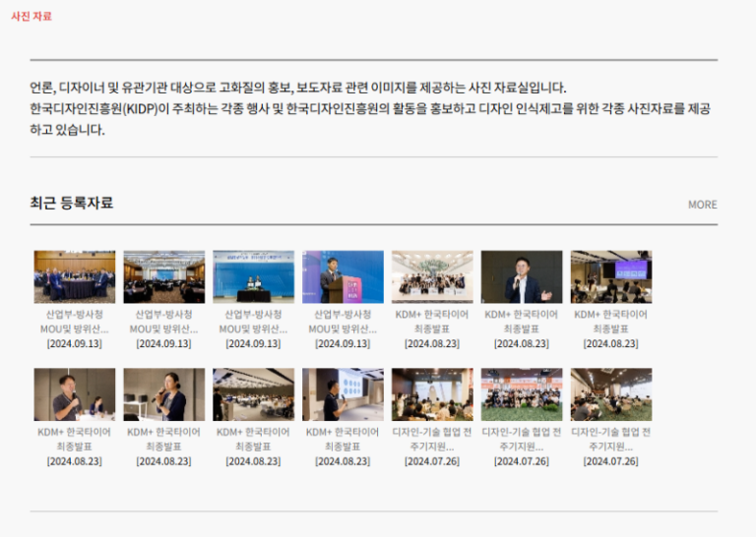Image resolution: width=756 pixels, height=537 pixels.
Task: Open KDM+ thumbnail of presenter beside slide screen
Action: (343, 394)
